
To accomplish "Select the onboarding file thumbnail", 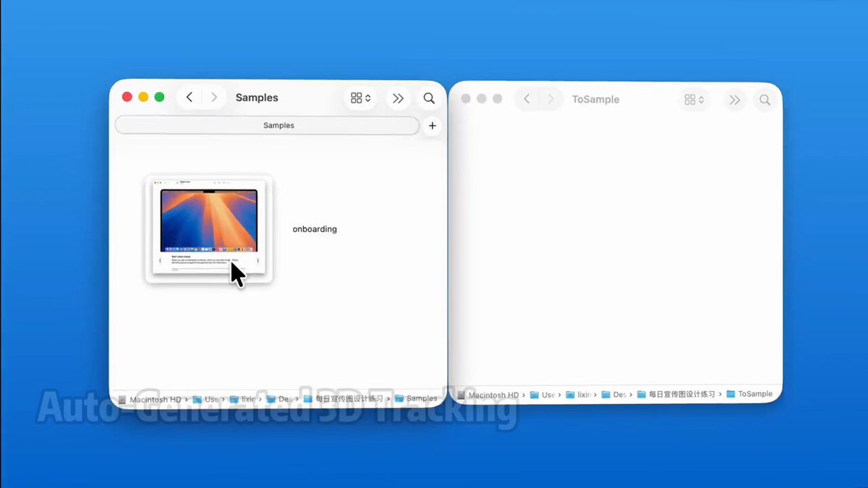I will (208, 228).
